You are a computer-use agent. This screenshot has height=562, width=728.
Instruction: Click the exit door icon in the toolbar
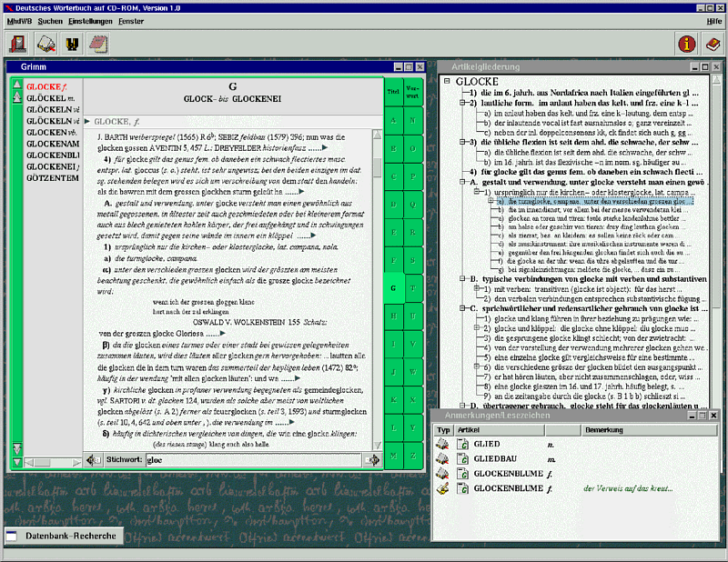pyautogui.click(x=18, y=44)
